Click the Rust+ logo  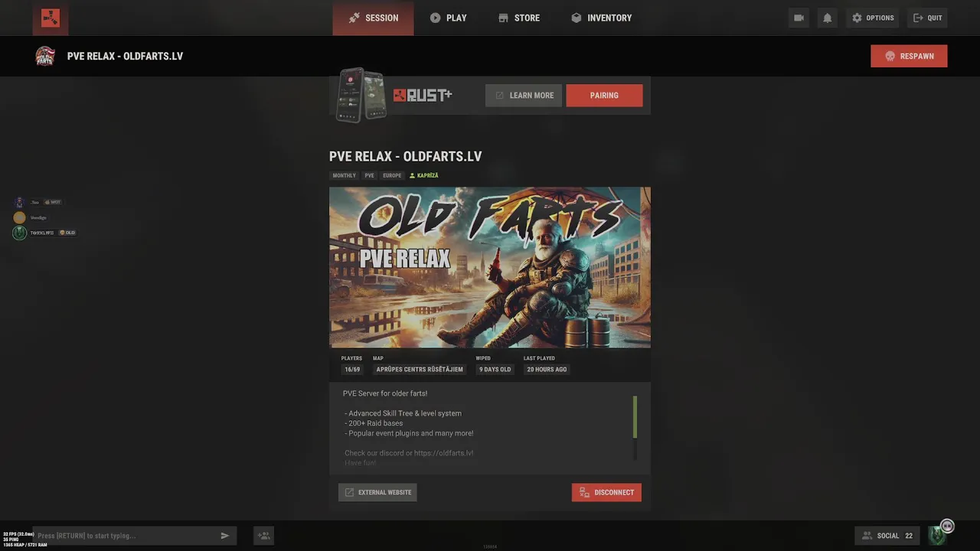(423, 95)
